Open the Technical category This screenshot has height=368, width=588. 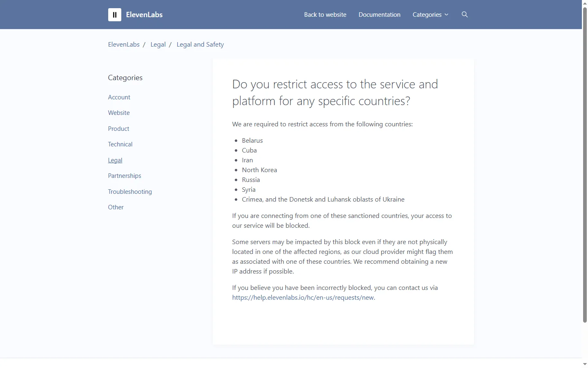tap(120, 144)
